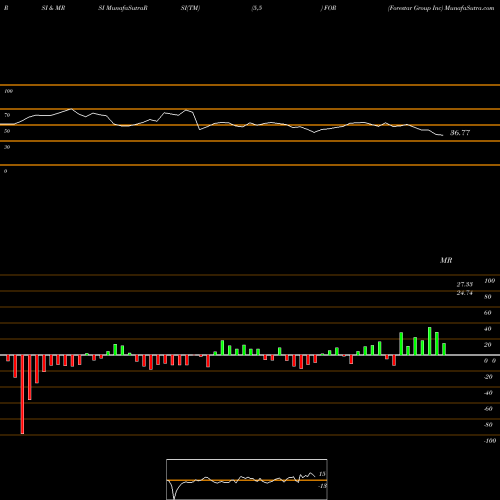Click the MR right axis label -40

(488, 393)
